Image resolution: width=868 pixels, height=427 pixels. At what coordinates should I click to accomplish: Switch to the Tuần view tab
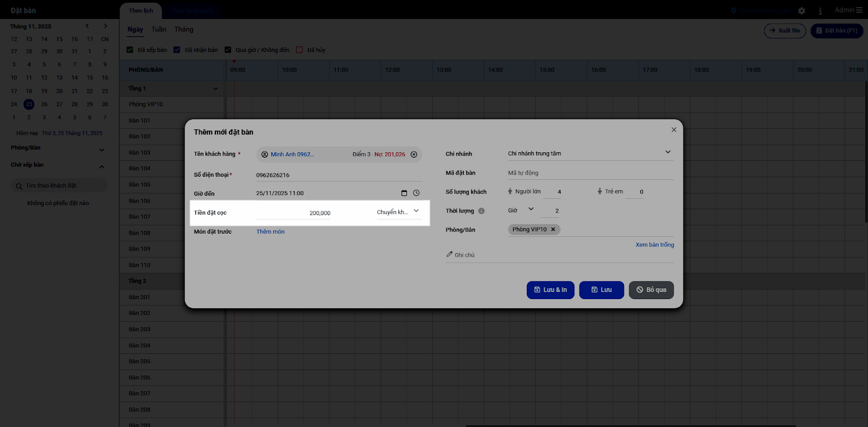(x=158, y=29)
